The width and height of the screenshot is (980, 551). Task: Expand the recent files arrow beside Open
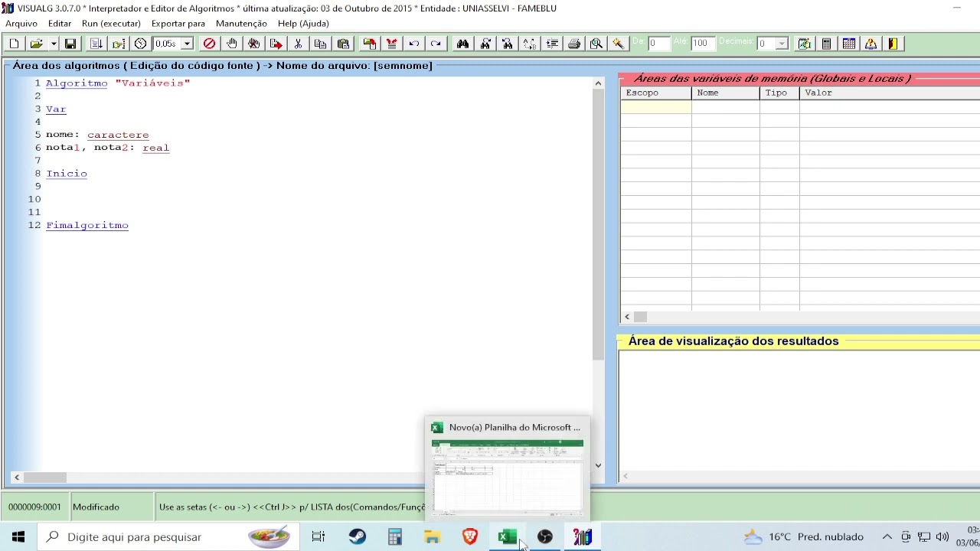54,44
